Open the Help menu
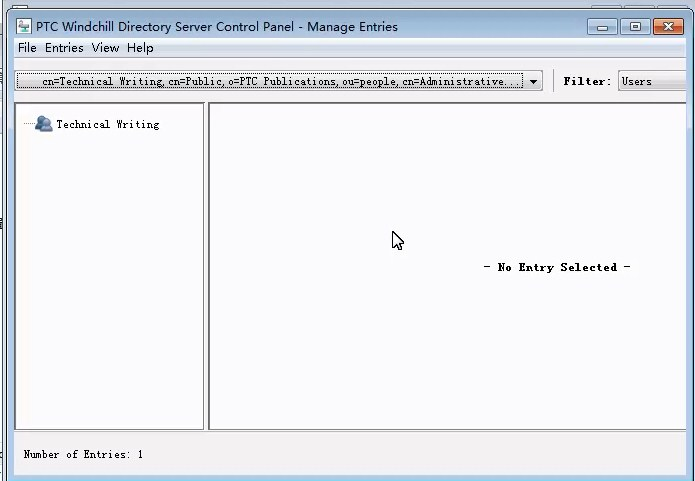The height and width of the screenshot is (481, 695). click(140, 48)
